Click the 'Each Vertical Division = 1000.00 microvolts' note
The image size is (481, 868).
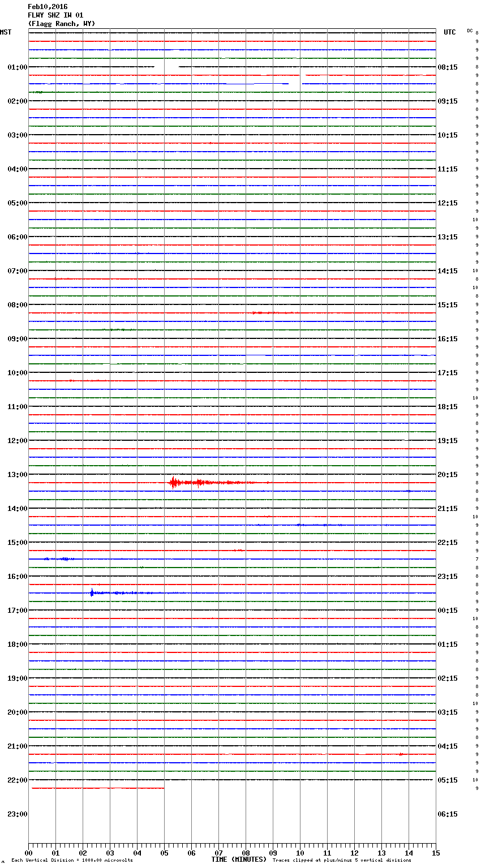(x=72, y=860)
